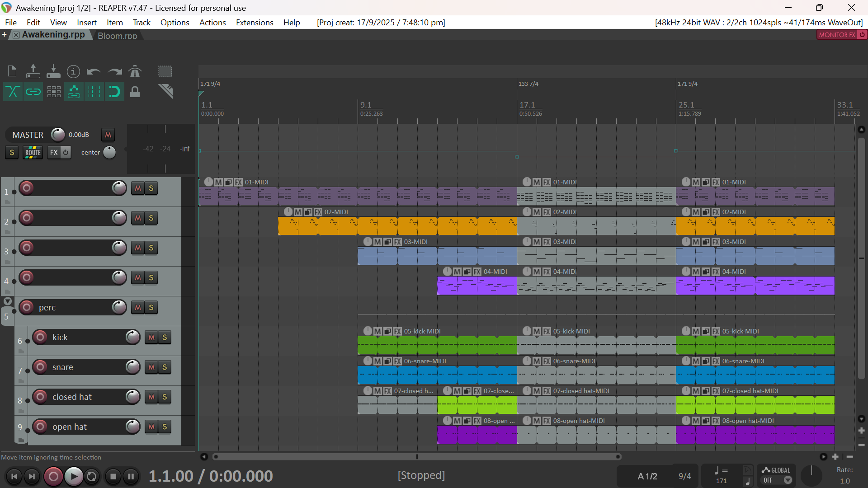Adjust the master volume knob
This screenshot has width=868, height=488.
pos(58,135)
